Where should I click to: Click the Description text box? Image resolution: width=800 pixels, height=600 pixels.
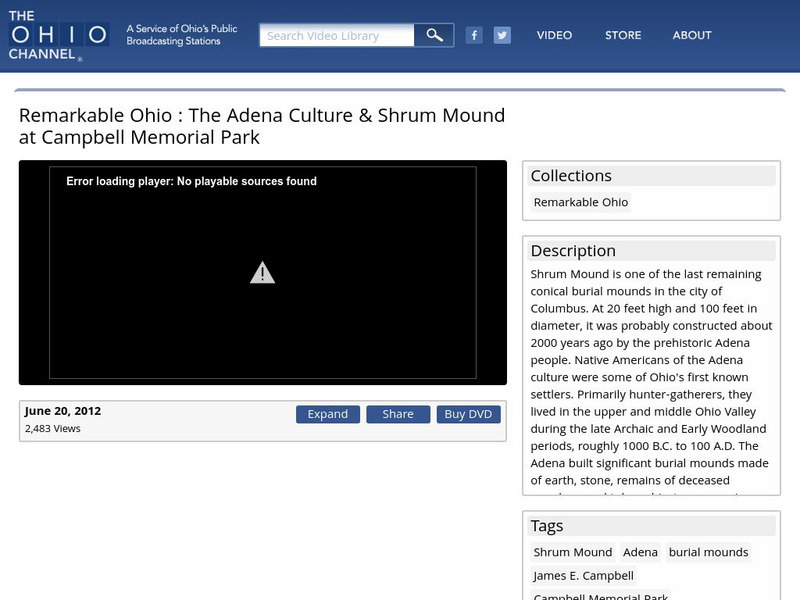[650, 380]
